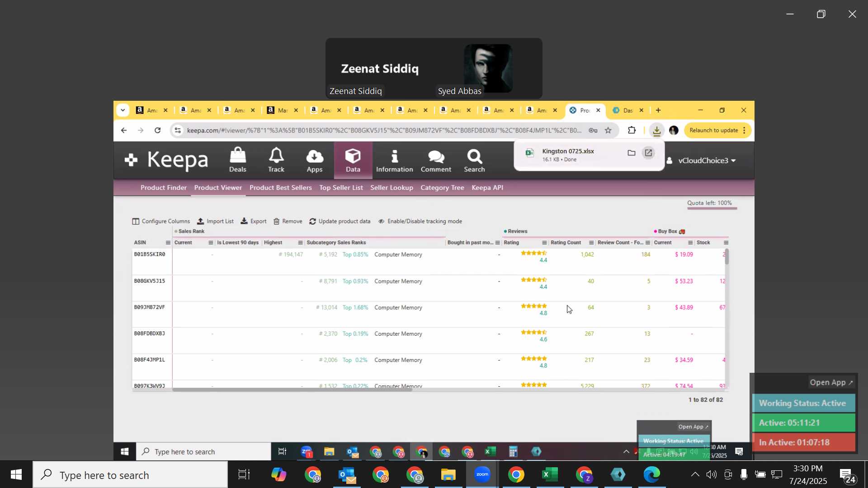This screenshot has width=868, height=488.
Task: Click price $ 53.23 cell
Action: click(684, 281)
